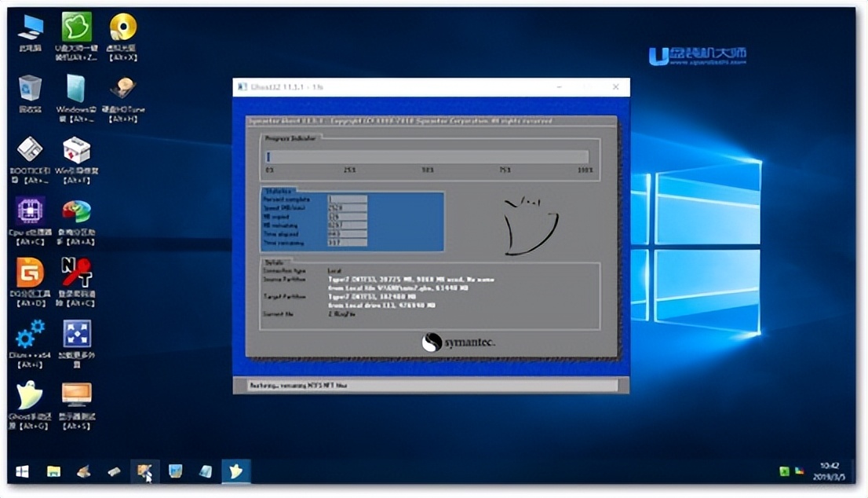Click the Ghost sketch logo graphic
Image resolution: width=868 pixels, height=498 pixels.
point(531,226)
